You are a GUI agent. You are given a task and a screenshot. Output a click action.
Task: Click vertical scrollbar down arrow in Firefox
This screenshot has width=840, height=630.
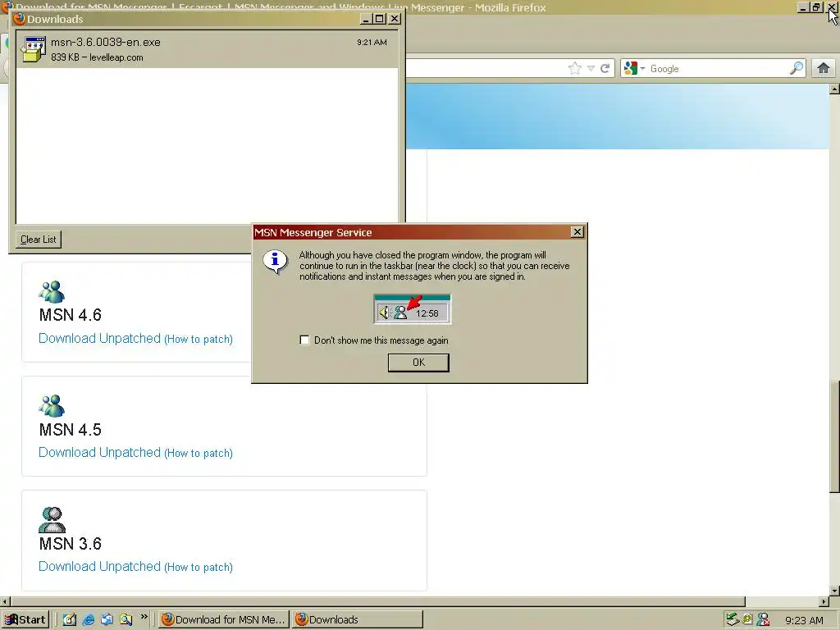pos(834,591)
